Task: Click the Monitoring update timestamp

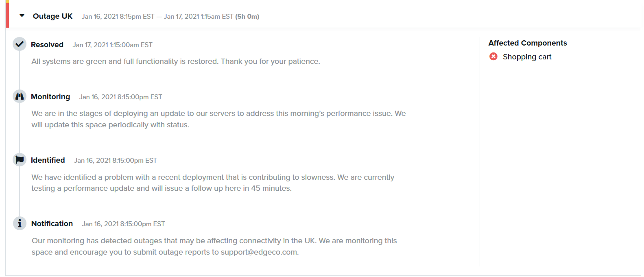Action: click(x=120, y=97)
